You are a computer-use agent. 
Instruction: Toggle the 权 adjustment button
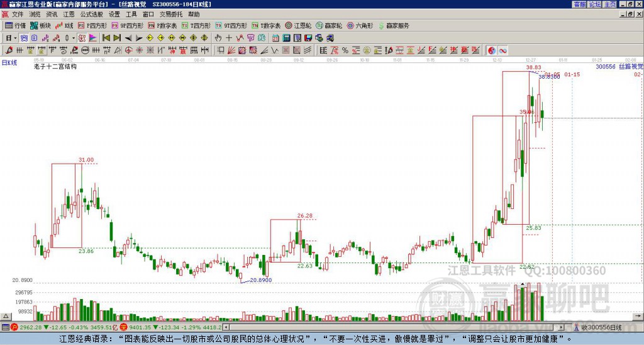(82, 38)
